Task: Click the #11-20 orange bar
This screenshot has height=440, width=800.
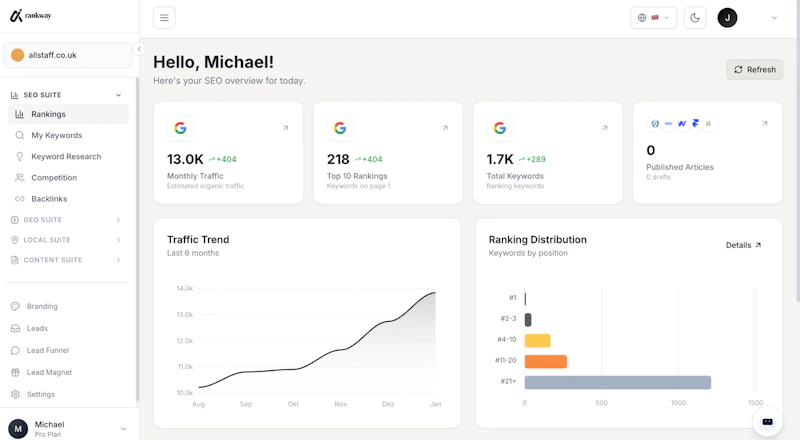Action: (546, 361)
